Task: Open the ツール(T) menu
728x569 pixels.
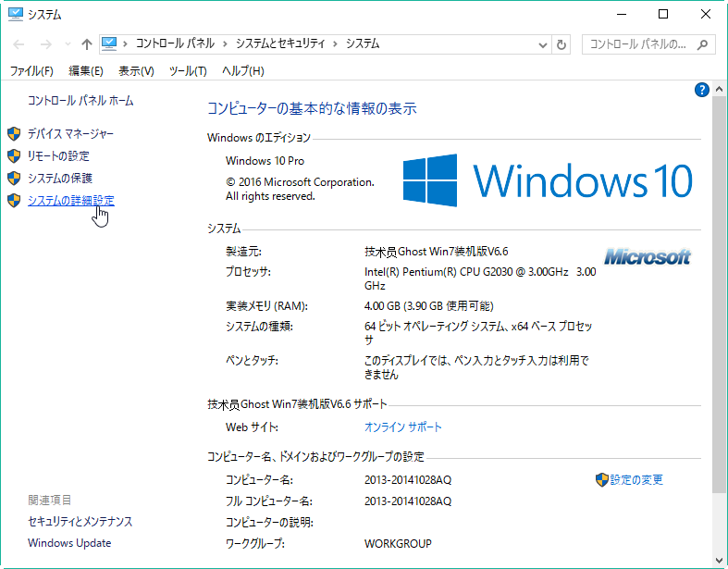Action: (188, 70)
